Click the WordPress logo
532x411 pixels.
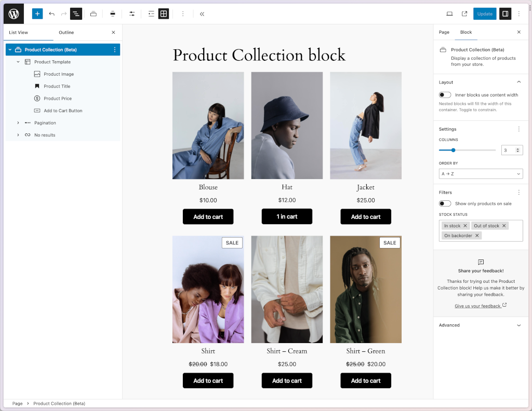[13, 13]
